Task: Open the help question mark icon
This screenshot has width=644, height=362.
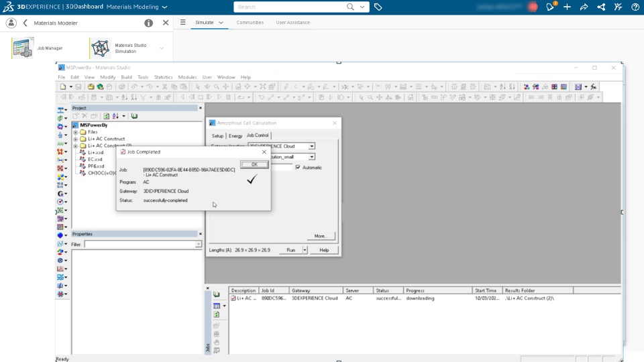Action: click(635, 7)
